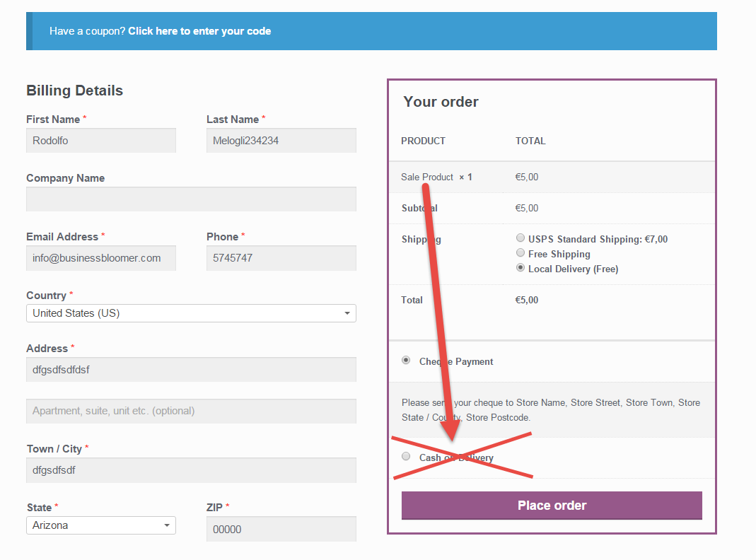Select Cheque Payment method
The width and height of the screenshot is (756, 560).
pos(406,360)
